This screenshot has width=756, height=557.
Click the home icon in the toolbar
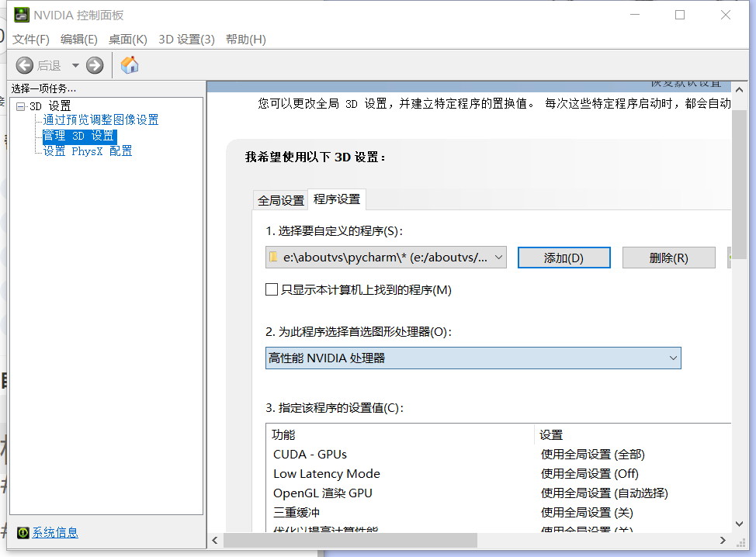129,65
